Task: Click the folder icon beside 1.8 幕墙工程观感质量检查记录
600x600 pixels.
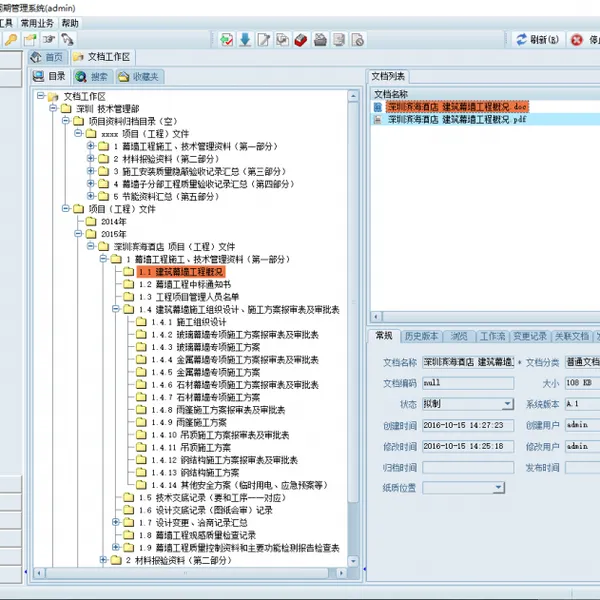Action: [x=129, y=535]
